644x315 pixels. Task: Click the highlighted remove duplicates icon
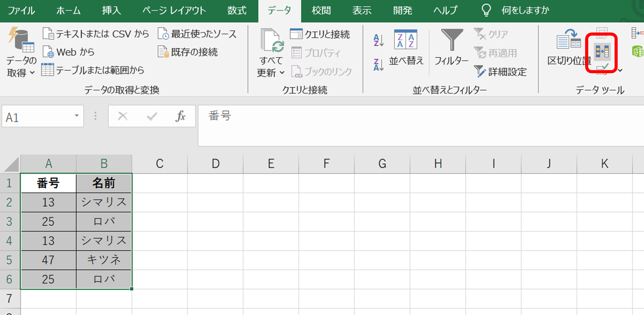click(602, 52)
